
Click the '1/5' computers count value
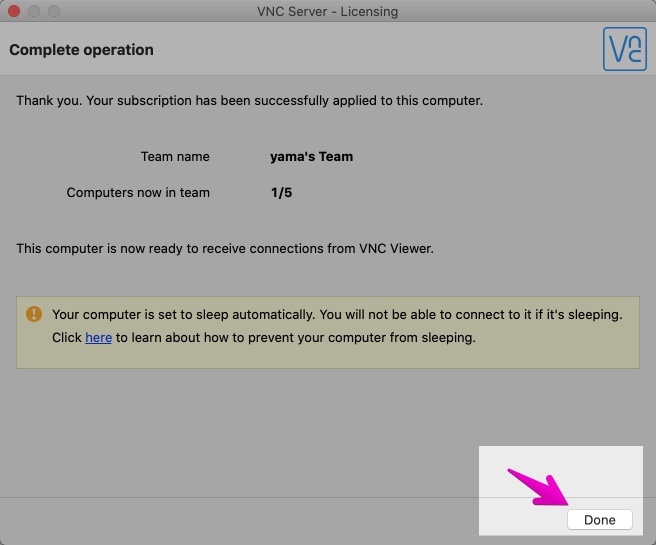(x=281, y=192)
